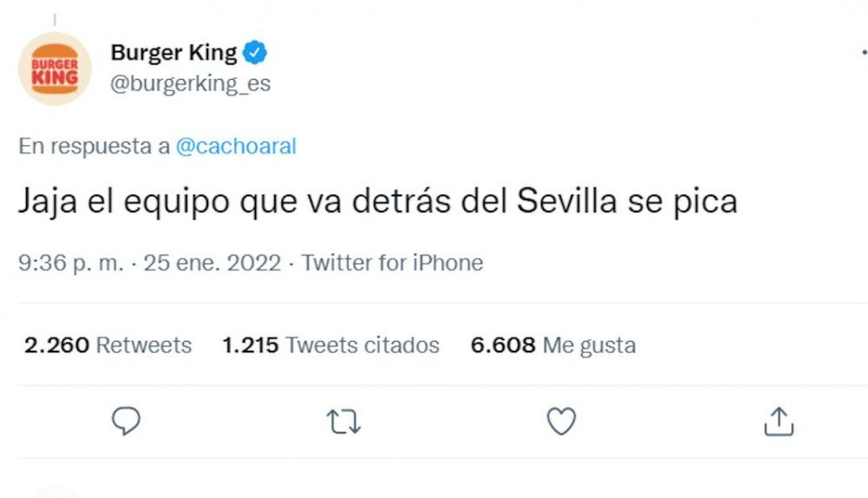The image size is (868, 498).
Task: Open the Twitter for iPhone source link
Action: [x=392, y=263]
